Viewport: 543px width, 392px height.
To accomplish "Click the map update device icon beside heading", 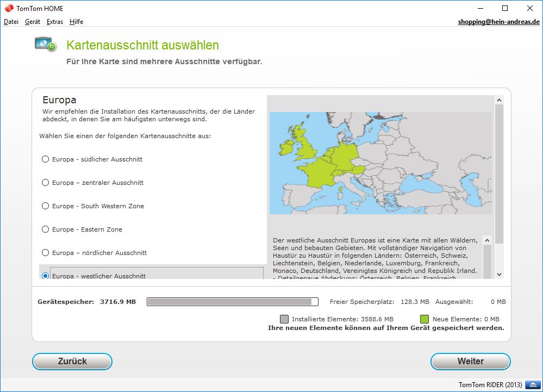I will pyautogui.click(x=46, y=45).
